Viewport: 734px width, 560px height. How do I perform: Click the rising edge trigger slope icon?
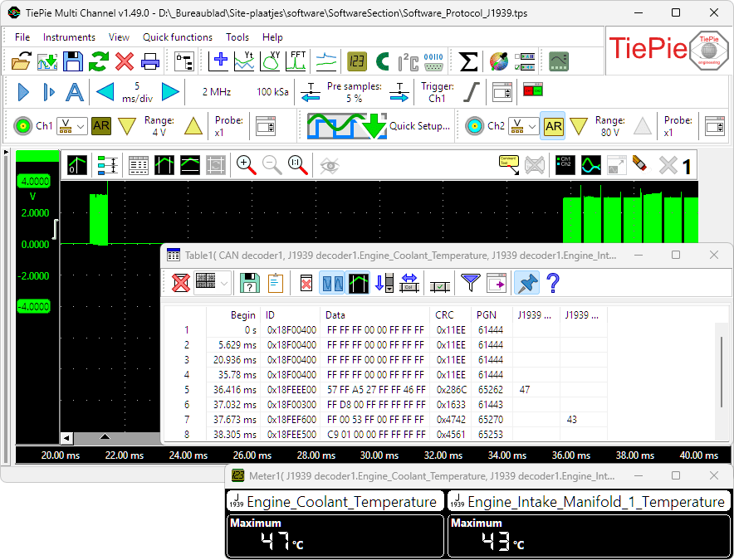point(471,92)
